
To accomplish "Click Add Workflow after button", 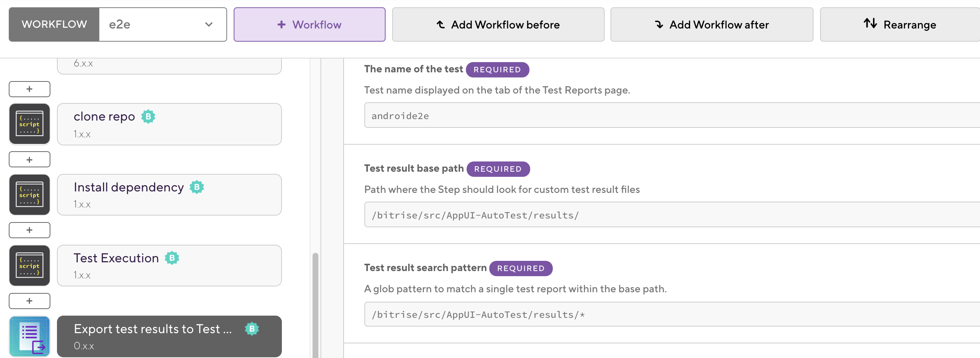I will 711,24.
